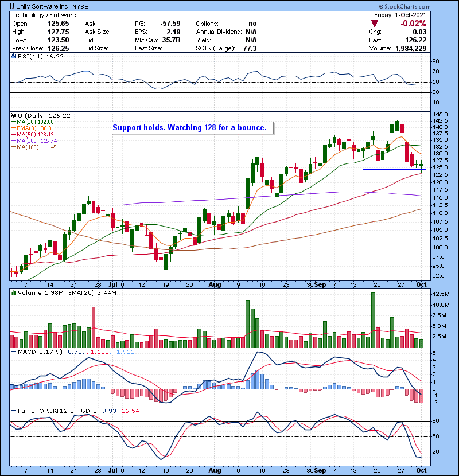Viewport: 459px width, 476px height.
Task: Click the Volume figure 1,984,229
Action: [x=411, y=48]
